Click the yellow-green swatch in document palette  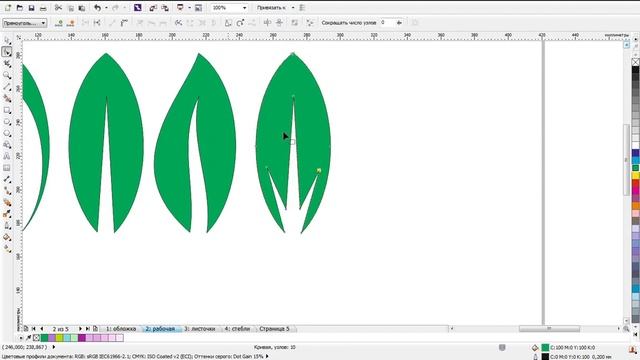pyautogui.click(x=59, y=338)
